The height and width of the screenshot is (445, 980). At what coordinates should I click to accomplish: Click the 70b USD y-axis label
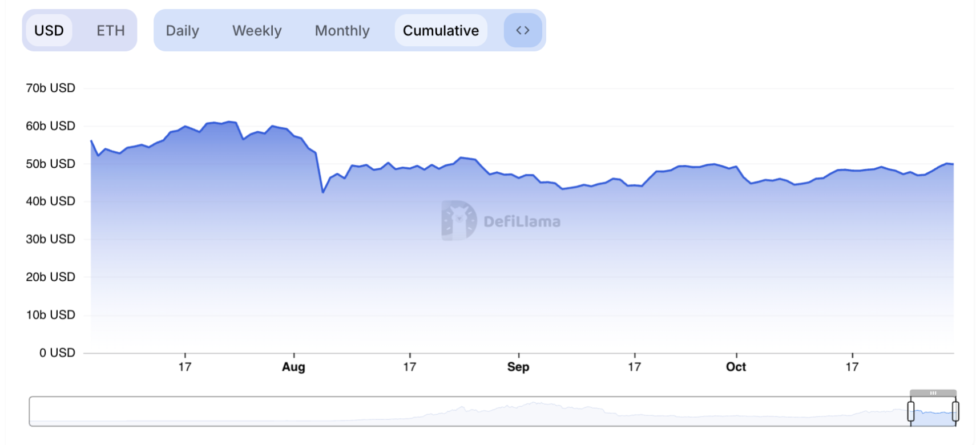pyautogui.click(x=50, y=88)
